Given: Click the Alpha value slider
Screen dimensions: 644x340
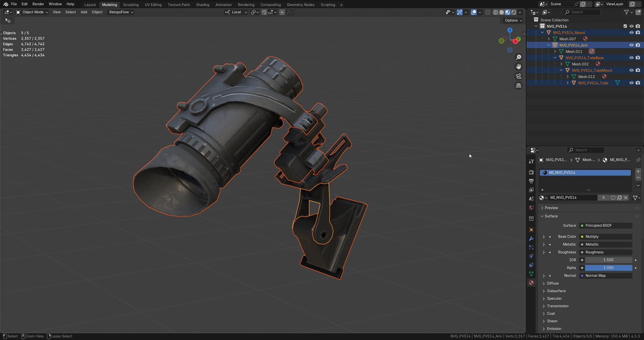Looking at the screenshot, I should point(608,268).
